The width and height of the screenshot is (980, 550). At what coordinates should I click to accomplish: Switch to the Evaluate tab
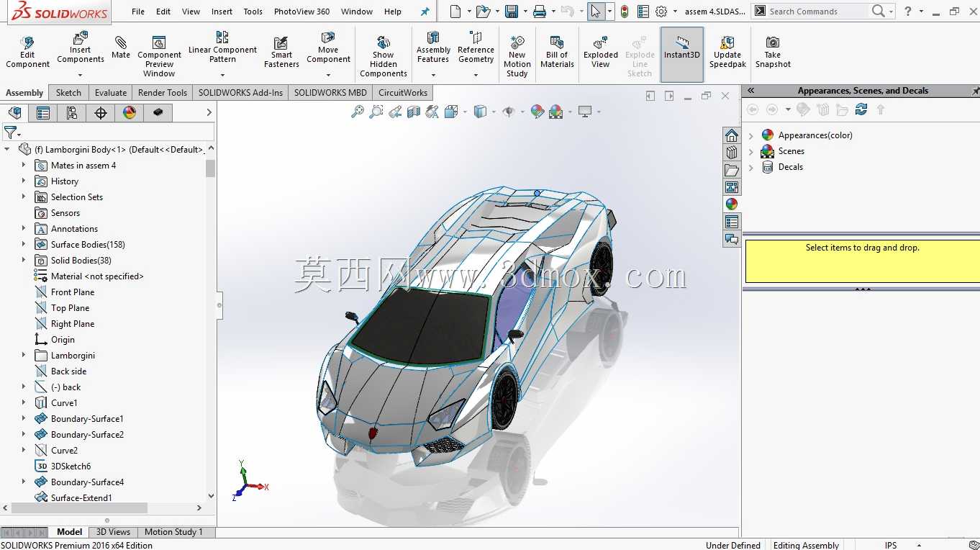pyautogui.click(x=111, y=92)
